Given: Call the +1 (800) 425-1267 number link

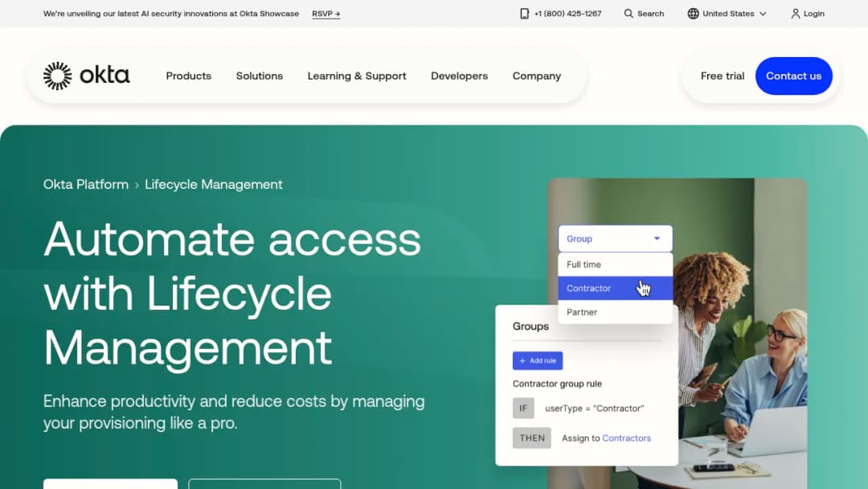Looking at the screenshot, I should click(567, 14).
